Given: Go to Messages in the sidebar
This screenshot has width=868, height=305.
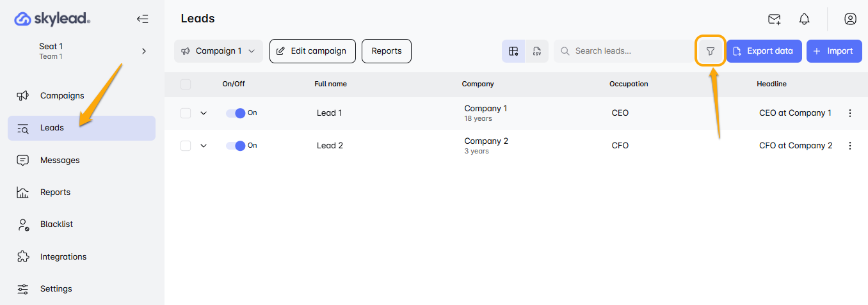Looking at the screenshot, I should click(x=60, y=160).
